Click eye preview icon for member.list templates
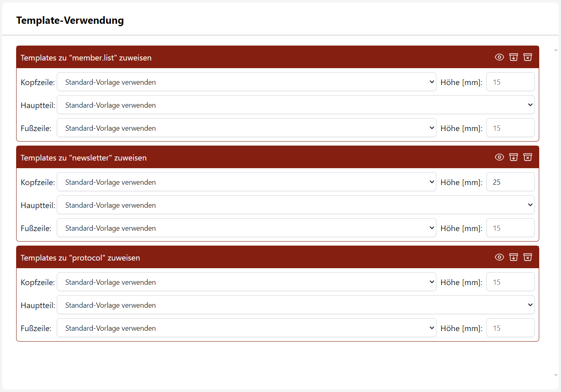The image size is (561, 392). click(499, 57)
